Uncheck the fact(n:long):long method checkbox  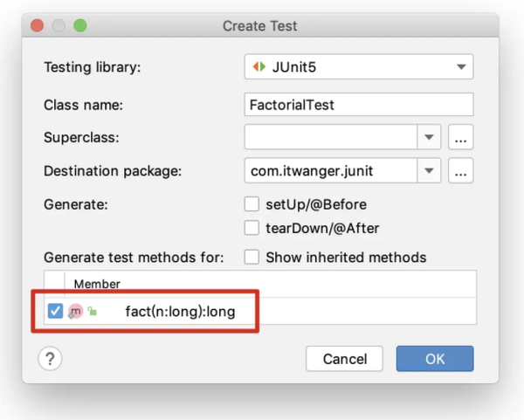tap(56, 312)
